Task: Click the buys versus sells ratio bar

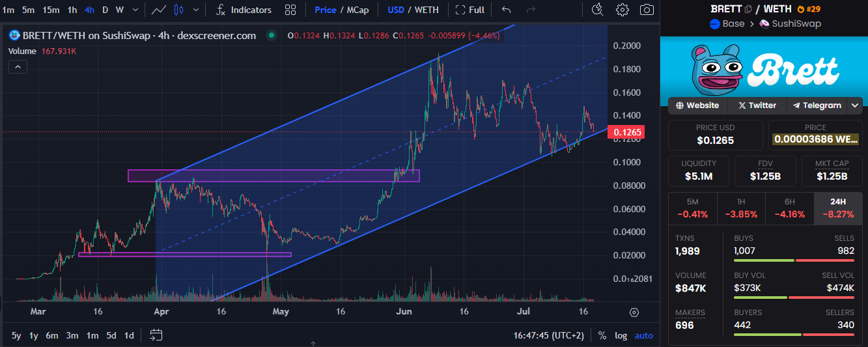Action: tap(794, 260)
